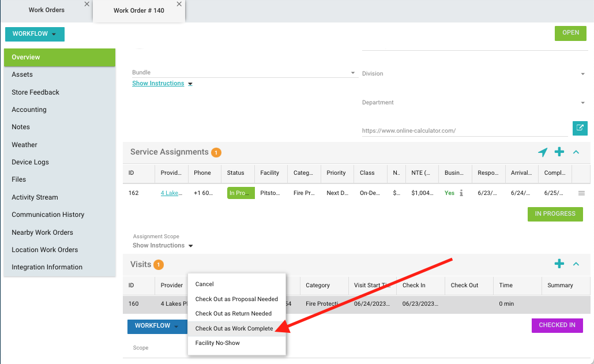The width and height of the screenshot is (594, 364).
Task: Add a new service assignment with plus icon
Action: [559, 152]
